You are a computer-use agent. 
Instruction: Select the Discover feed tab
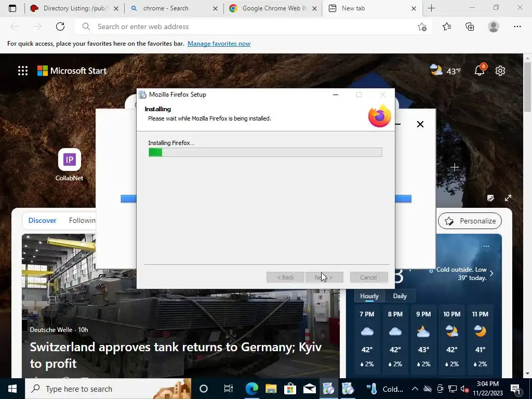click(x=43, y=220)
